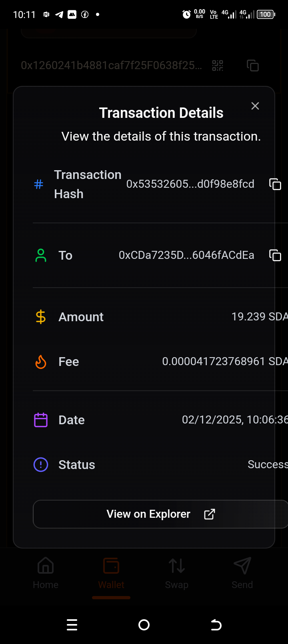Tap the blue hash symbol icon
The height and width of the screenshot is (644, 288).
point(39,184)
